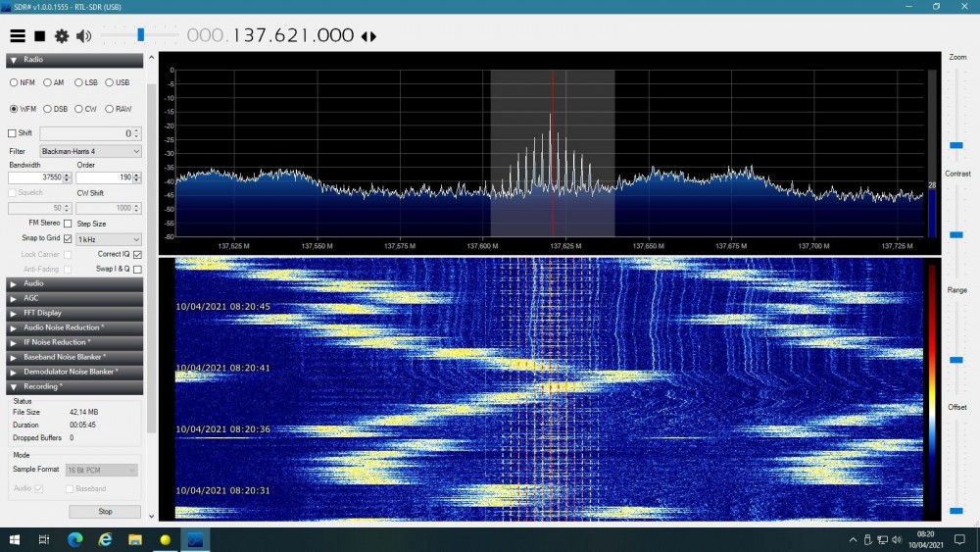Click the frequency tuning arrows icon
The height and width of the screenshot is (552, 980).
click(368, 36)
